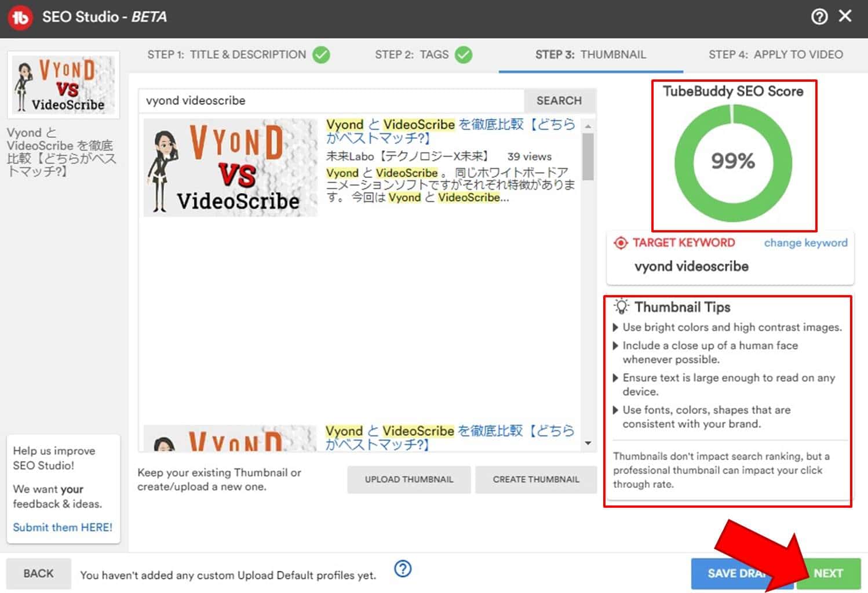868x593 pixels.
Task: Click the 'Use fonts, colors, shapes' tip
Action: click(x=706, y=417)
